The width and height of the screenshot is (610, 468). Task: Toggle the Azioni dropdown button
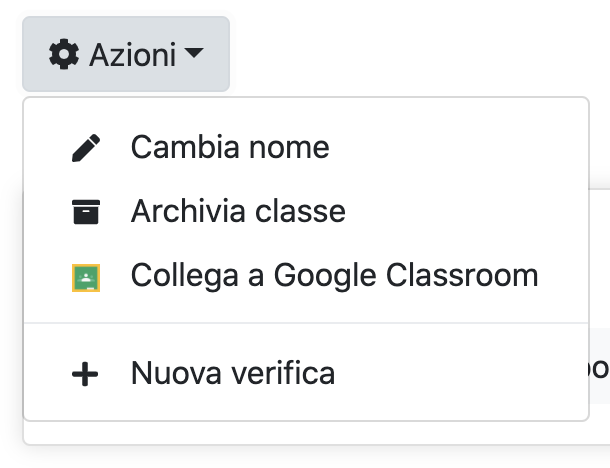point(126,54)
